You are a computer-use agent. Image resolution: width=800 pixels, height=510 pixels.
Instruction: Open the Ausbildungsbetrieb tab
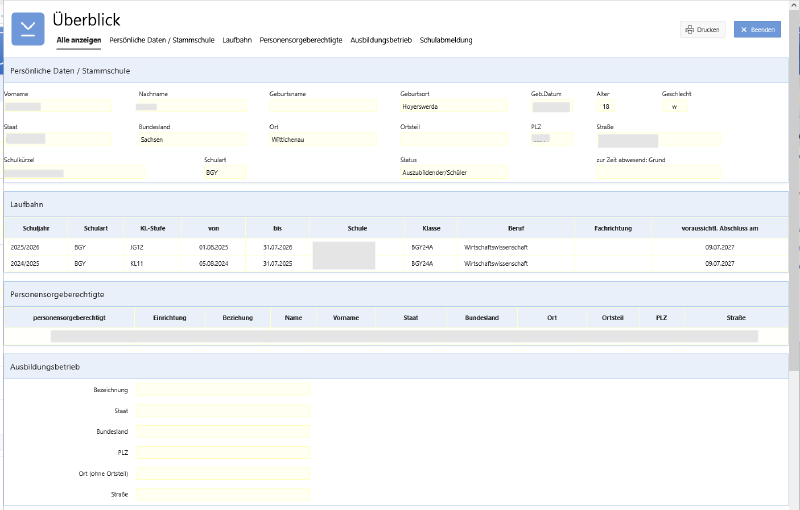[381, 40]
